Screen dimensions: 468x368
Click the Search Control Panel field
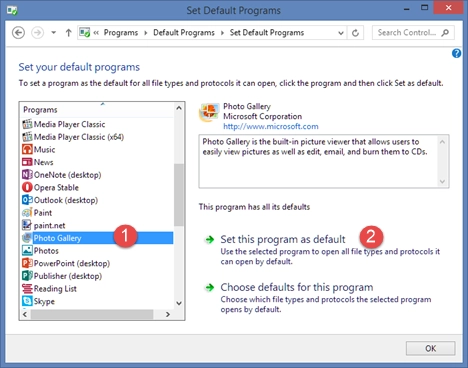(x=413, y=33)
